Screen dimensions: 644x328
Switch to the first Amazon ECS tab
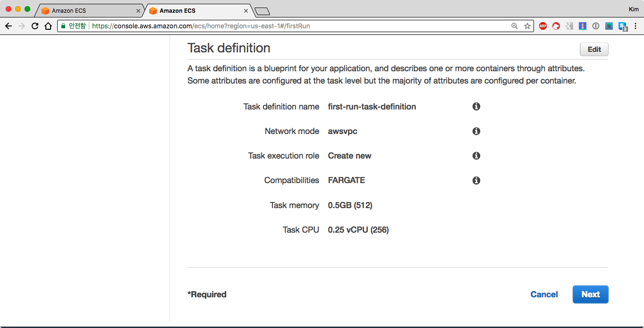tap(85, 10)
